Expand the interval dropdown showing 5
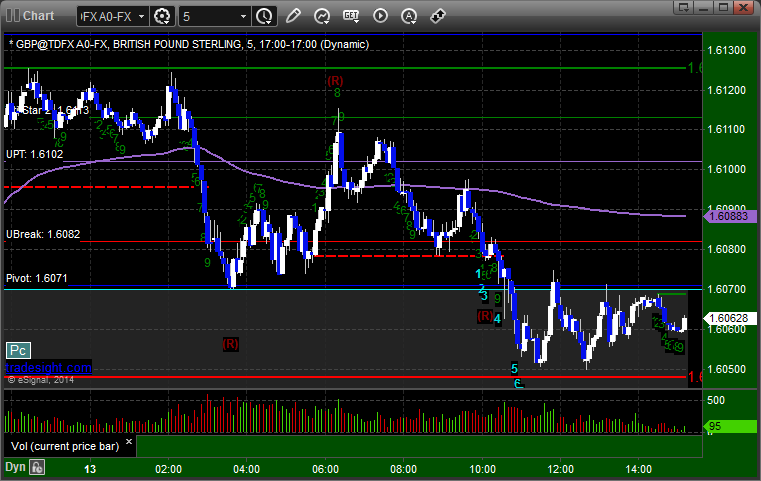761x481 pixels. (x=243, y=17)
